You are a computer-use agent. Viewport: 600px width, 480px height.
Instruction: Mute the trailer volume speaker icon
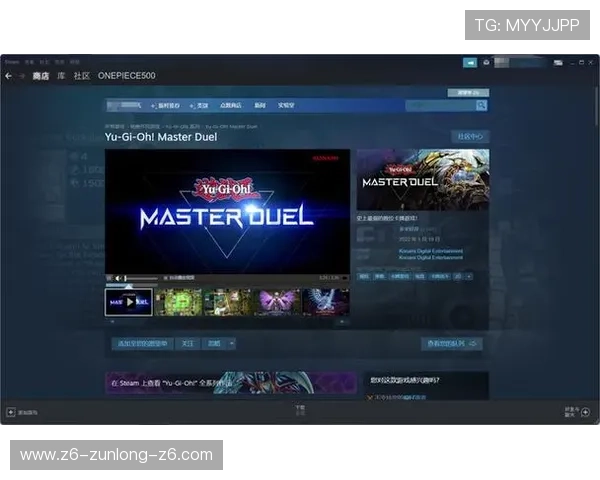[118, 277]
